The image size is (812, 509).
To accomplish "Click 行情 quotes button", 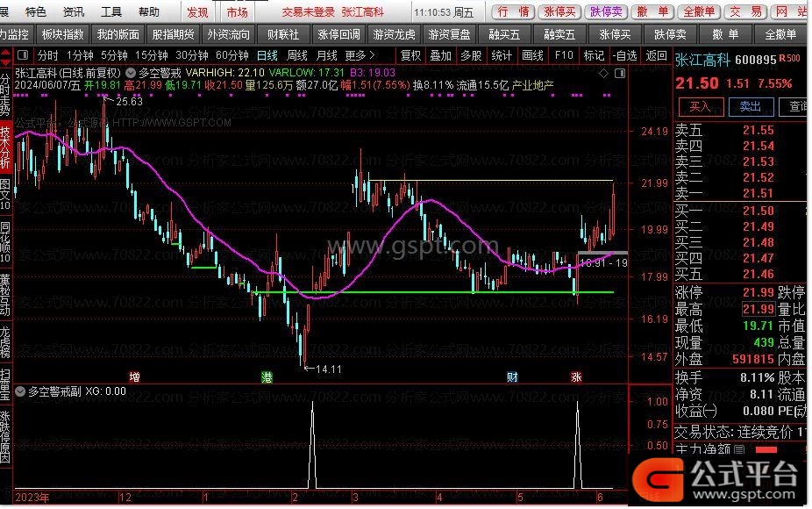I will [513, 11].
